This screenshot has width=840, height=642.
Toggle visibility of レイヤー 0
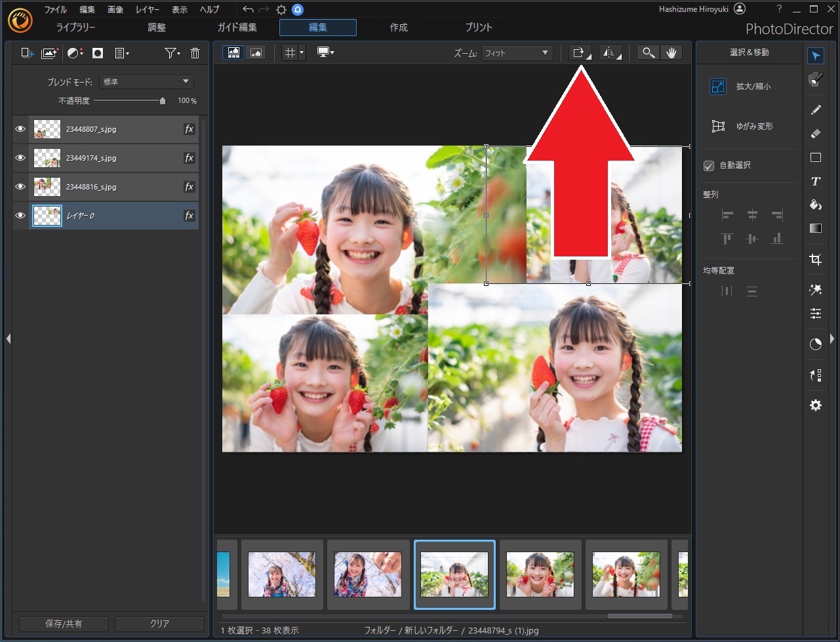pyautogui.click(x=20, y=216)
